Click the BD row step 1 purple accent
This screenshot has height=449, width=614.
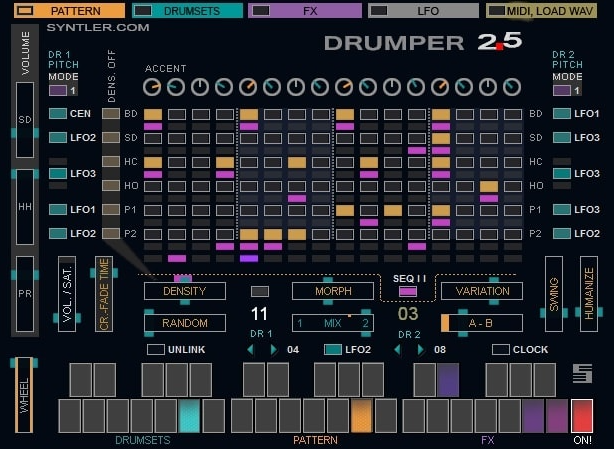coord(153,126)
